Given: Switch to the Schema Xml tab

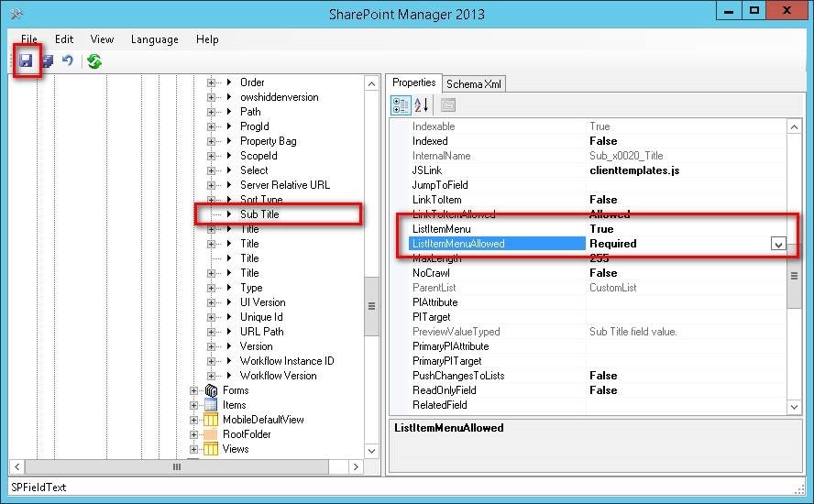Looking at the screenshot, I should (473, 83).
